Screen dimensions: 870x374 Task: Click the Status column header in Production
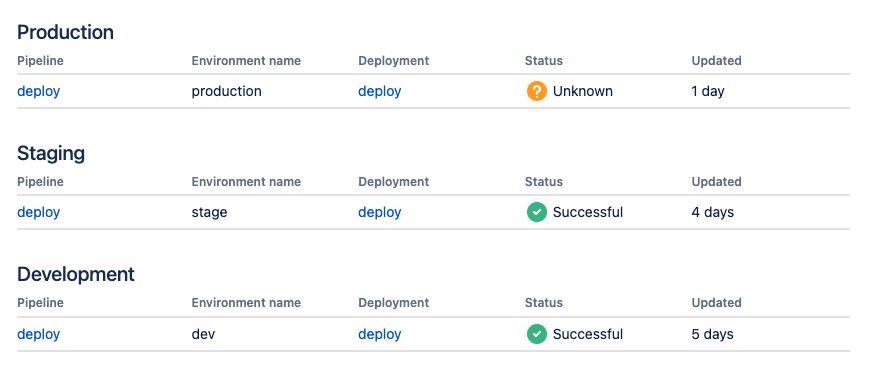pyautogui.click(x=544, y=60)
